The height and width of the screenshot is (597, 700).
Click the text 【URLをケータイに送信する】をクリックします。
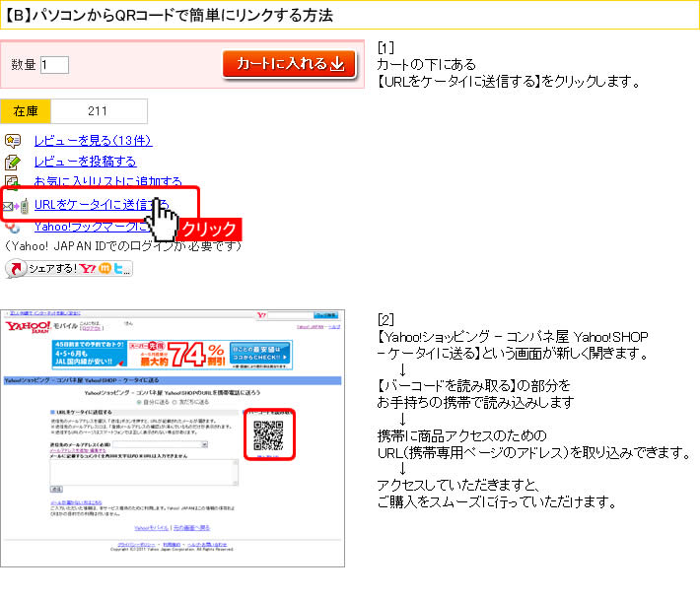(510, 82)
